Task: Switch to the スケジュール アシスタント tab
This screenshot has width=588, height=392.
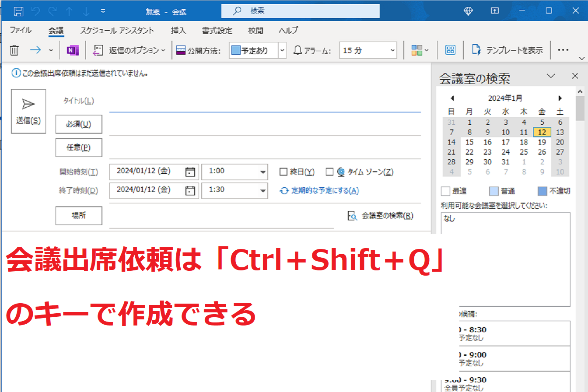Action: 117,30
